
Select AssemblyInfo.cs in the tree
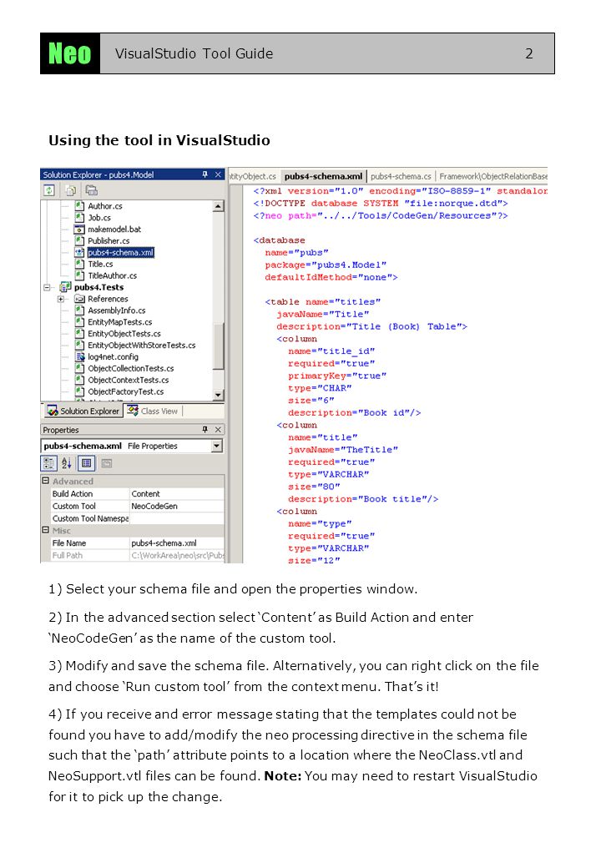tap(117, 310)
